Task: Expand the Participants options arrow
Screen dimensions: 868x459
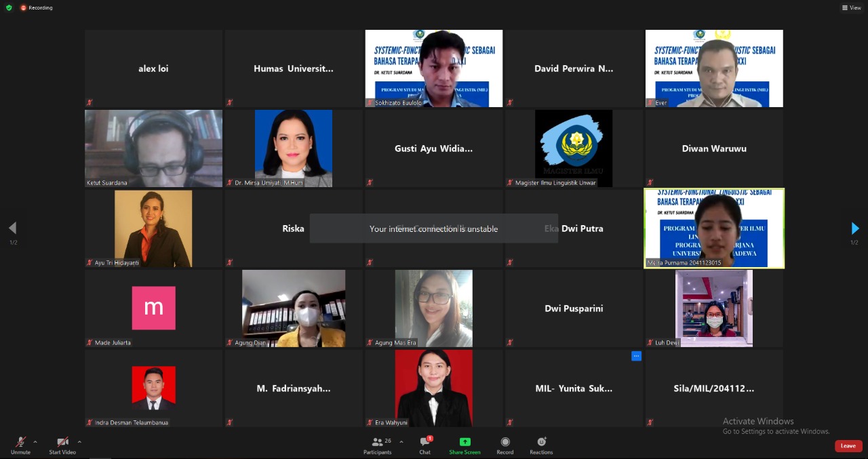Action: pyautogui.click(x=401, y=442)
